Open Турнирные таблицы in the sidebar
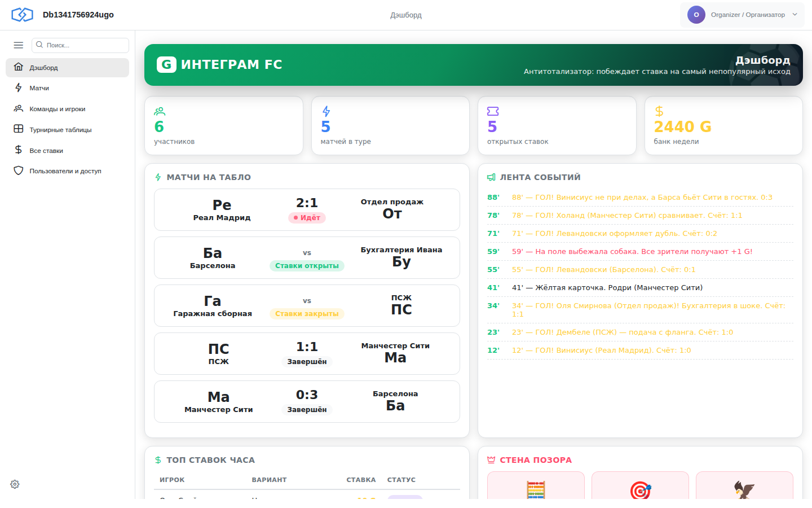 coord(67,130)
